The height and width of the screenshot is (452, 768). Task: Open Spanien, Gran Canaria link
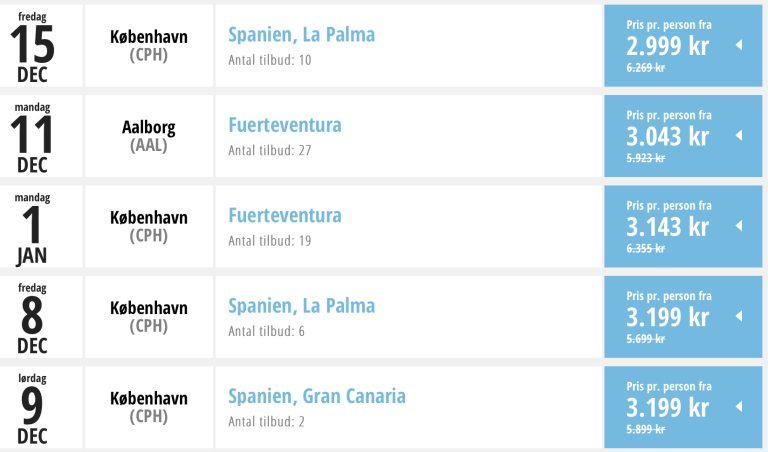(316, 395)
